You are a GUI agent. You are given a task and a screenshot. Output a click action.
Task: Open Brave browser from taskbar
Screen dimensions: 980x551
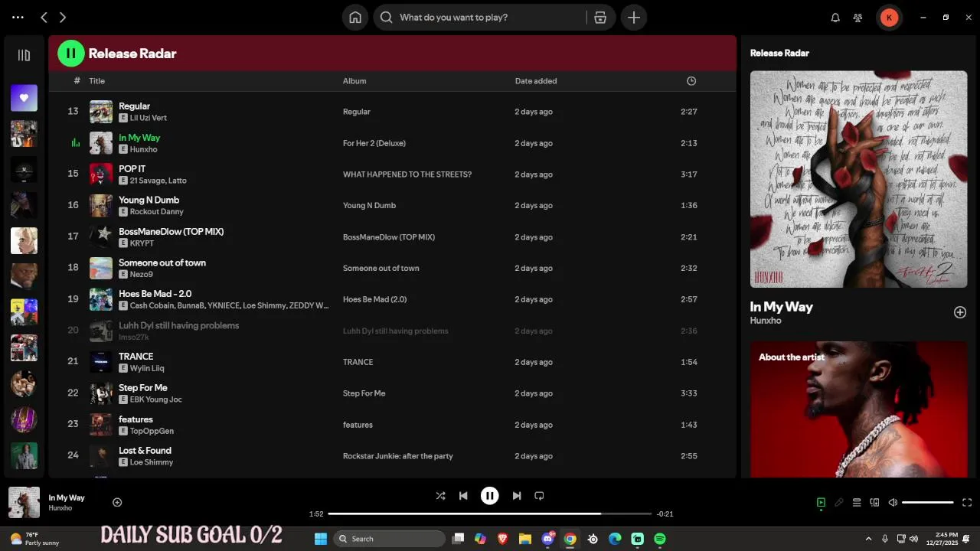click(502, 539)
